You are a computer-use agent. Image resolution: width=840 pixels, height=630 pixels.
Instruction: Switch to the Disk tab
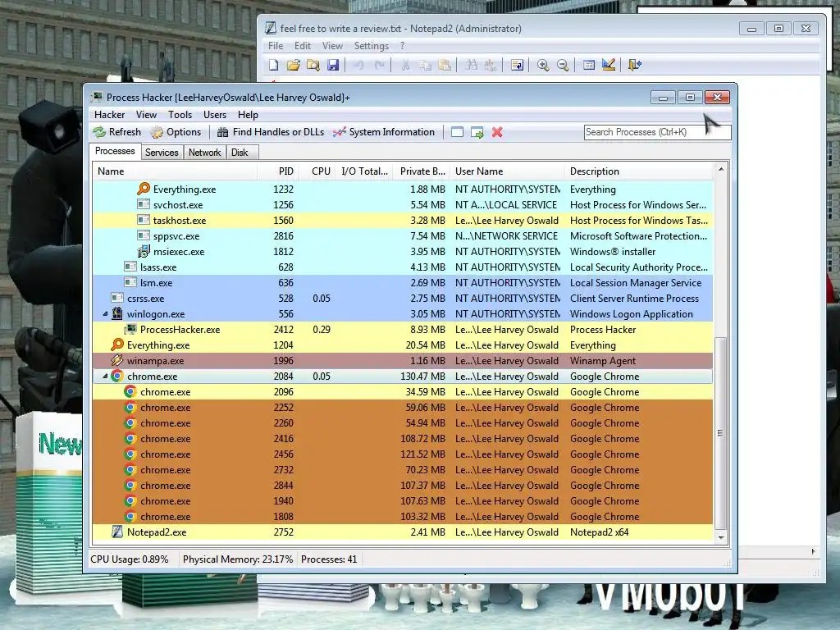[x=240, y=153]
